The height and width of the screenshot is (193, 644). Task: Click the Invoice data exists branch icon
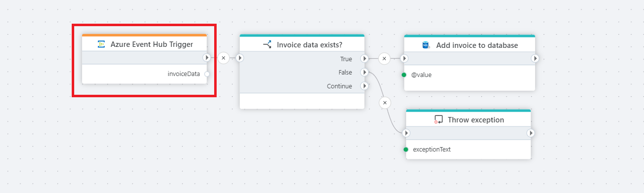(268, 45)
